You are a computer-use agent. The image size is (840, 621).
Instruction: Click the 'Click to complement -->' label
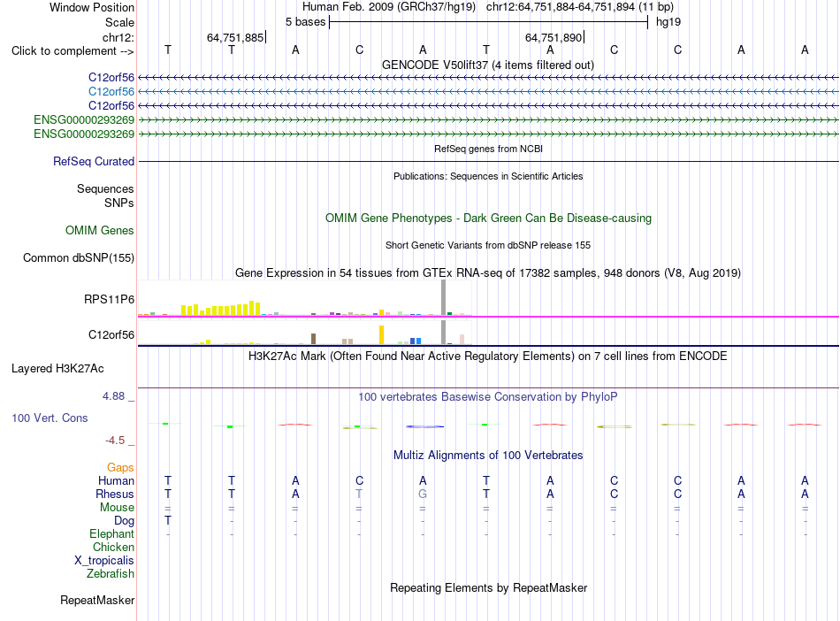click(x=73, y=51)
